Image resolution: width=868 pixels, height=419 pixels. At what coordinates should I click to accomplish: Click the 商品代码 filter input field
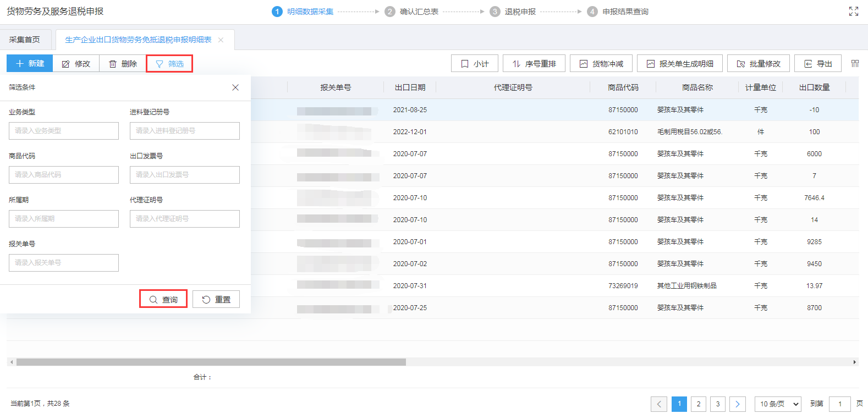coord(64,175)
